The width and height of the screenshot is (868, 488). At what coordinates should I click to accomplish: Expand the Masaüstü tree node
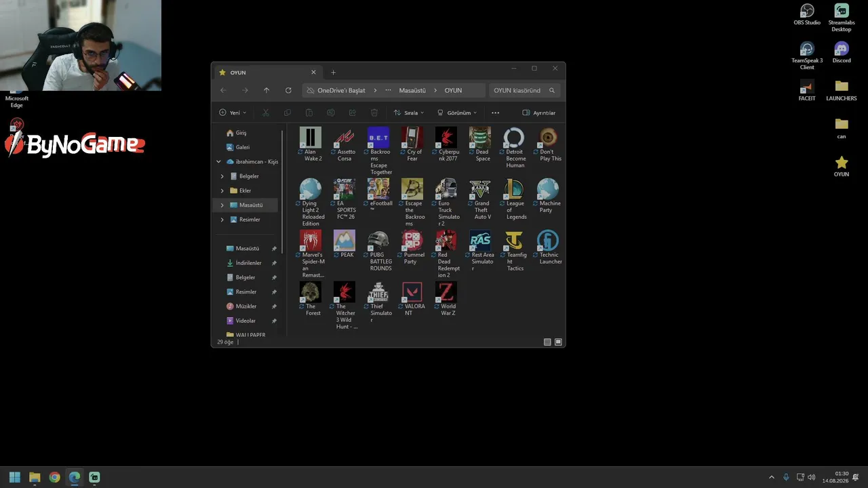pos(222,205)
